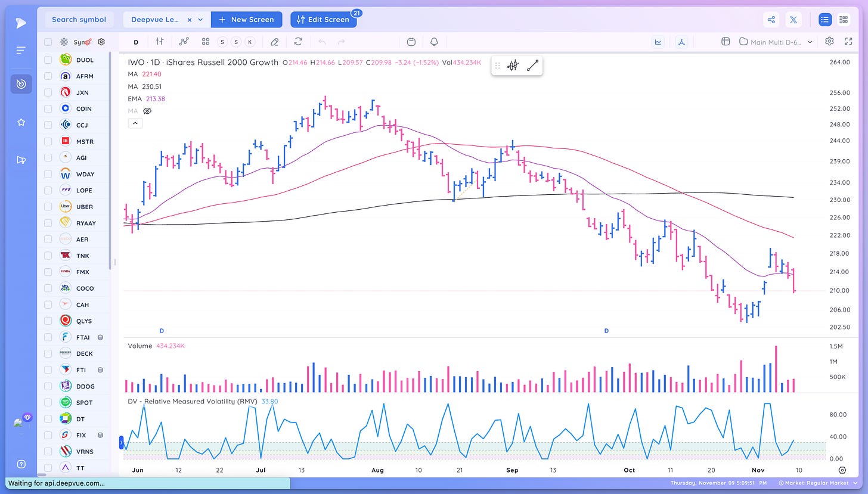Check the box next to SPOT
The width and height of the screenshot is (868, 494).
click(x=48, y=402)
